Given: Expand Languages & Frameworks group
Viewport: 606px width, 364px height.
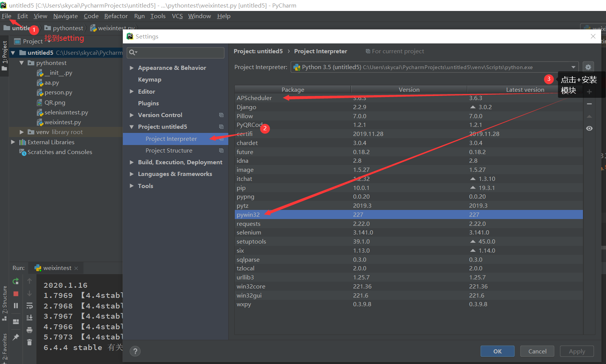Looking at the screenshot, I should click(x=132, y=174).
